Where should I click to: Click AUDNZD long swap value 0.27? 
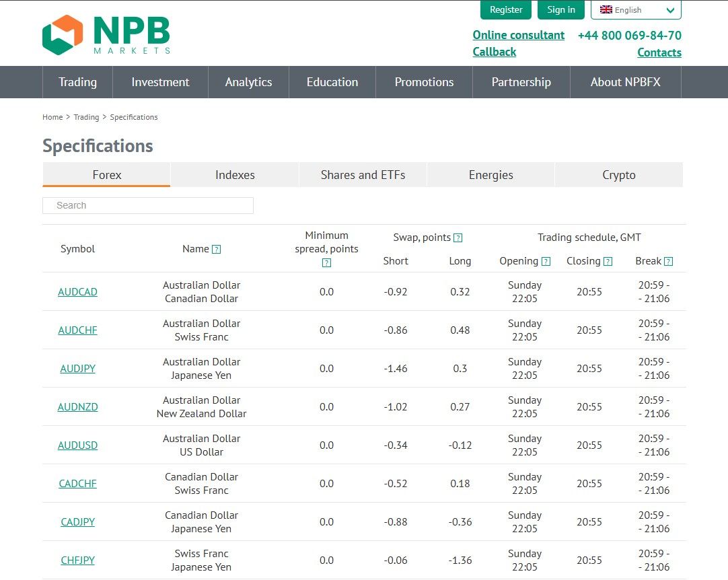pyautogui.click(x=460, y=407)
